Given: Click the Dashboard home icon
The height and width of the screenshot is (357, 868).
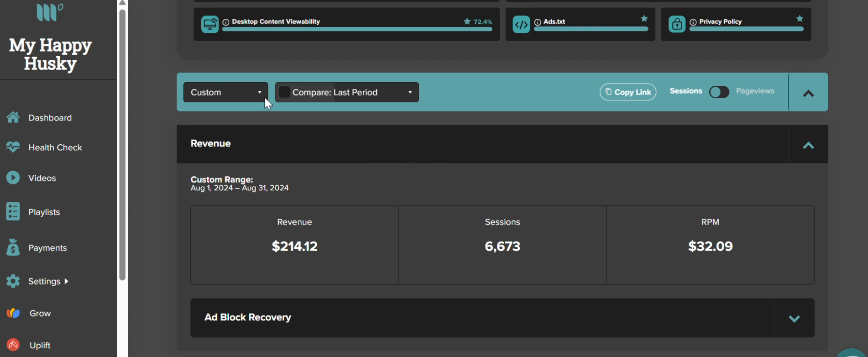Looking at the screenshot, I should 13,117.
